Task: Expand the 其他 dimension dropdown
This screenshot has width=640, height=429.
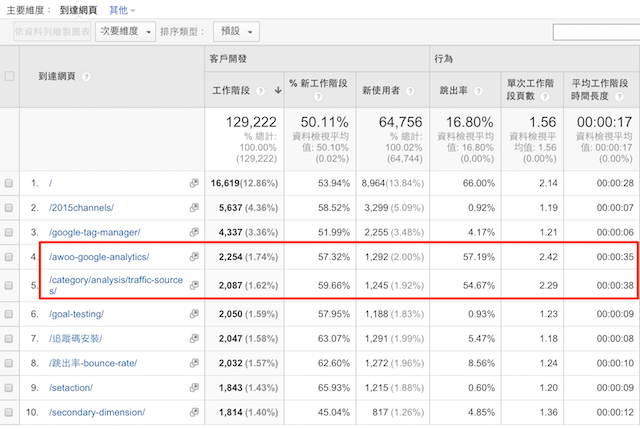Action: (118, 9)
